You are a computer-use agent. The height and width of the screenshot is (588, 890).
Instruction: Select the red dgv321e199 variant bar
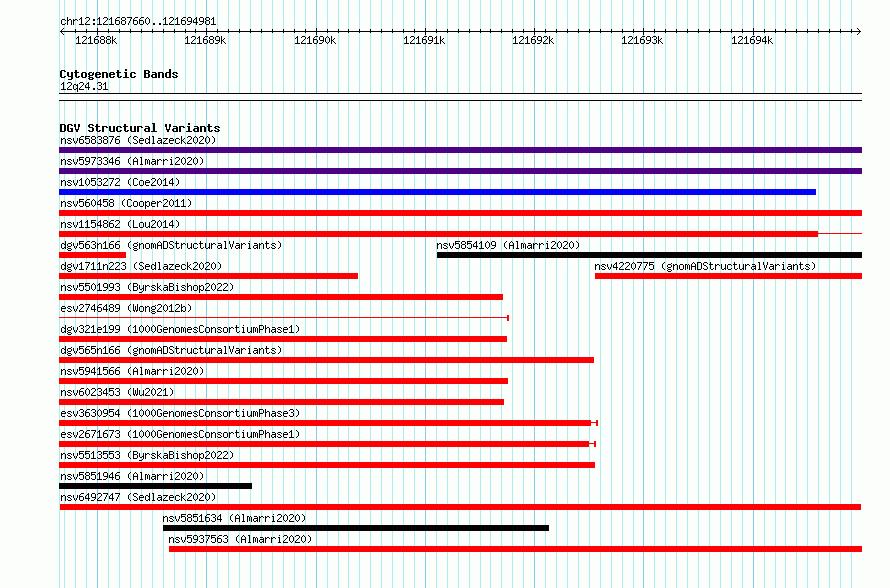[283, 339]
